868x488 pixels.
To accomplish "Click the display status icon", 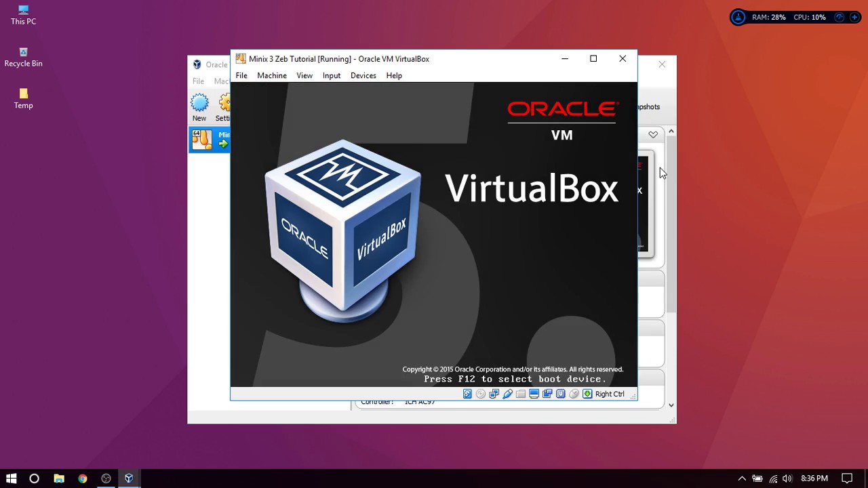I will tap(534, 394).
